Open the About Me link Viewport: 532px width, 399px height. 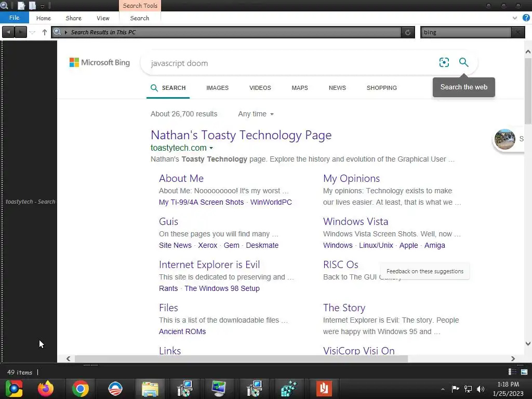point(181,179)
